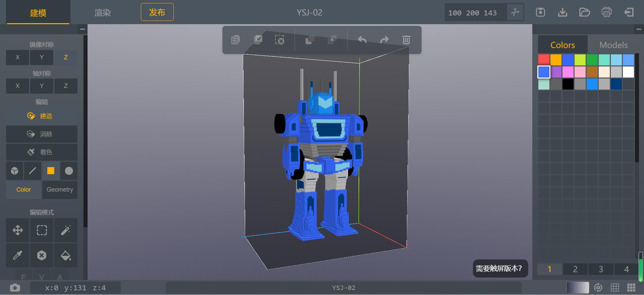
Task: Open the Models tab
Action: 613,45
